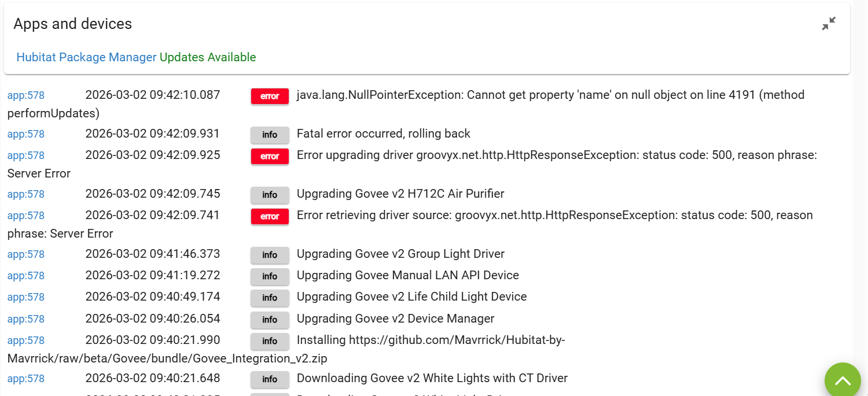Click app:578 link for Manual LAN API Device
Screen dimensions: 868x396
pyautogui.click(x=26, y=276)
